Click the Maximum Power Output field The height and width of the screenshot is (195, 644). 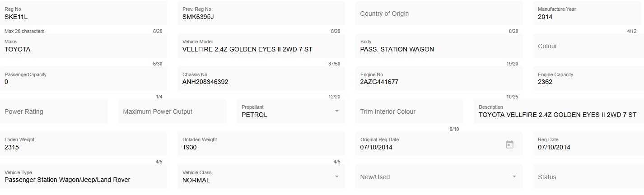pyautogui.click(x=172, y=111)
